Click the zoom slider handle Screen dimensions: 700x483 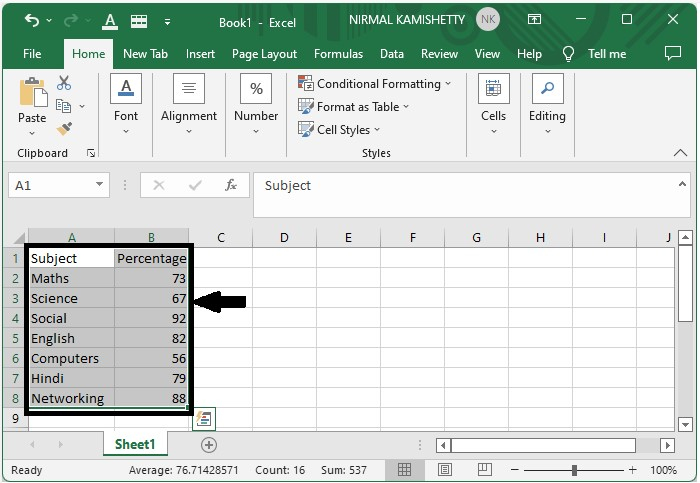[574, 470]
